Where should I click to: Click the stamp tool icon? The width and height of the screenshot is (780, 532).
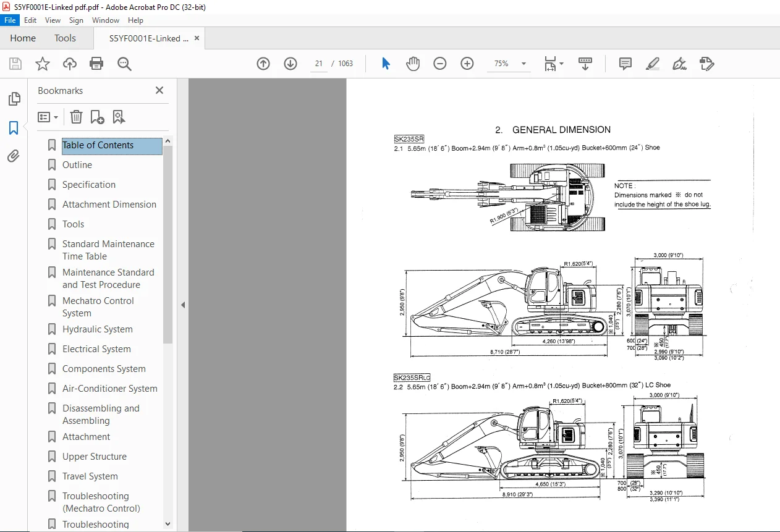coord(707,64)
